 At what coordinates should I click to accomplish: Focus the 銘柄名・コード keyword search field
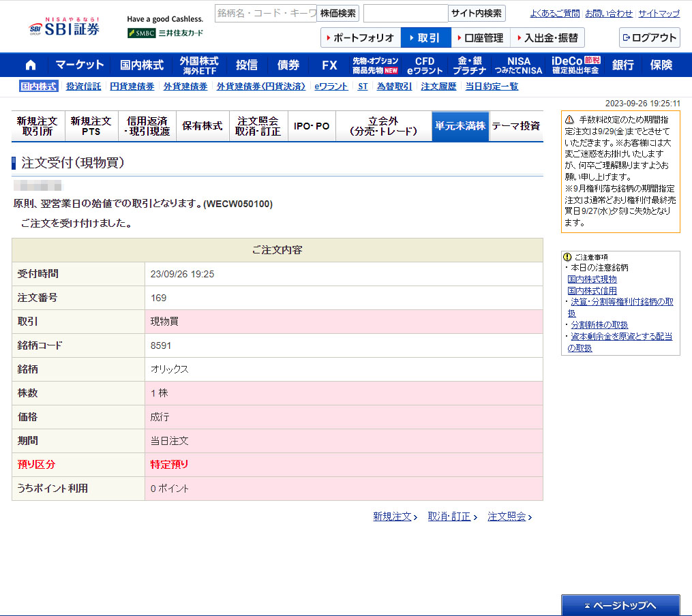266,14
